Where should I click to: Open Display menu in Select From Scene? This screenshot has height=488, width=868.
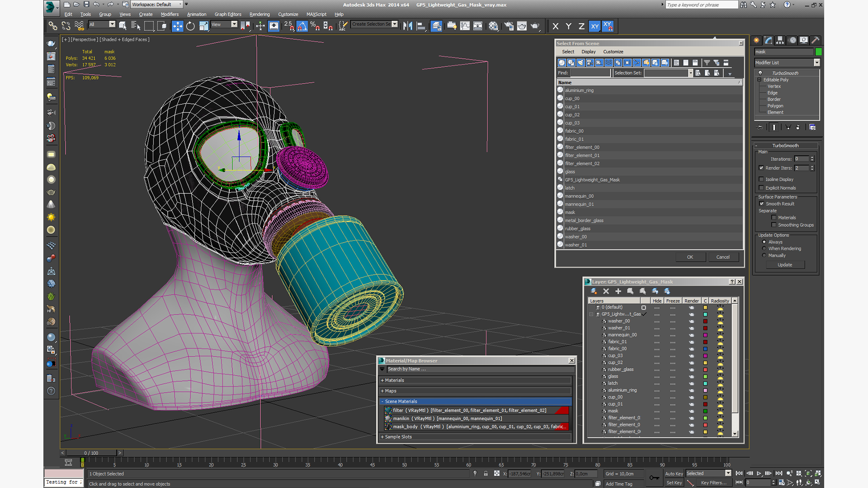(x=588, y=52)
